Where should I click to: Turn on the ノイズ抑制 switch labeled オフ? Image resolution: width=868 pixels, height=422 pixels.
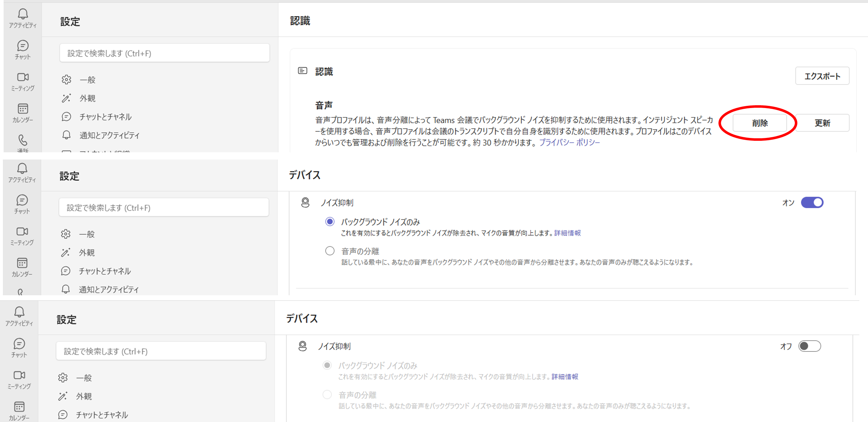tap(810, 346)
